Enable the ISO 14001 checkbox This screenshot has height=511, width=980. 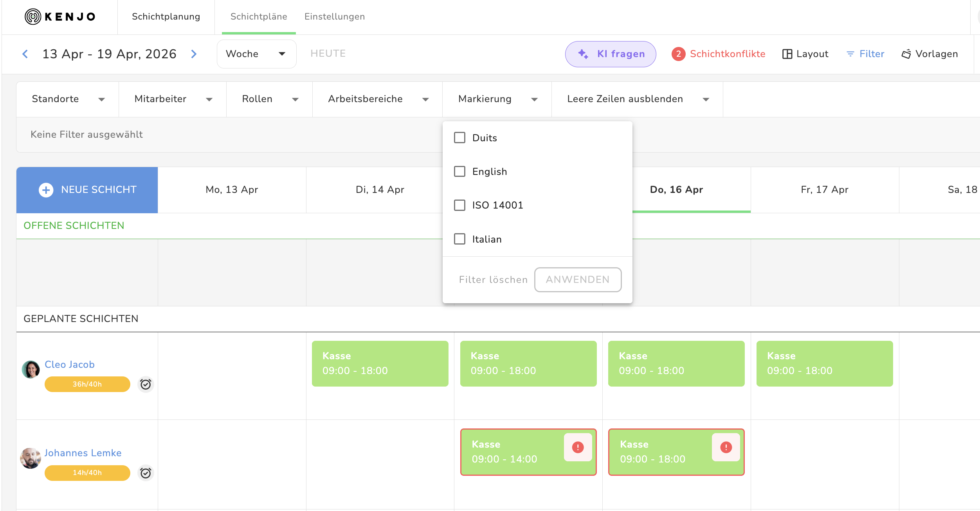[x=459, y=205]
